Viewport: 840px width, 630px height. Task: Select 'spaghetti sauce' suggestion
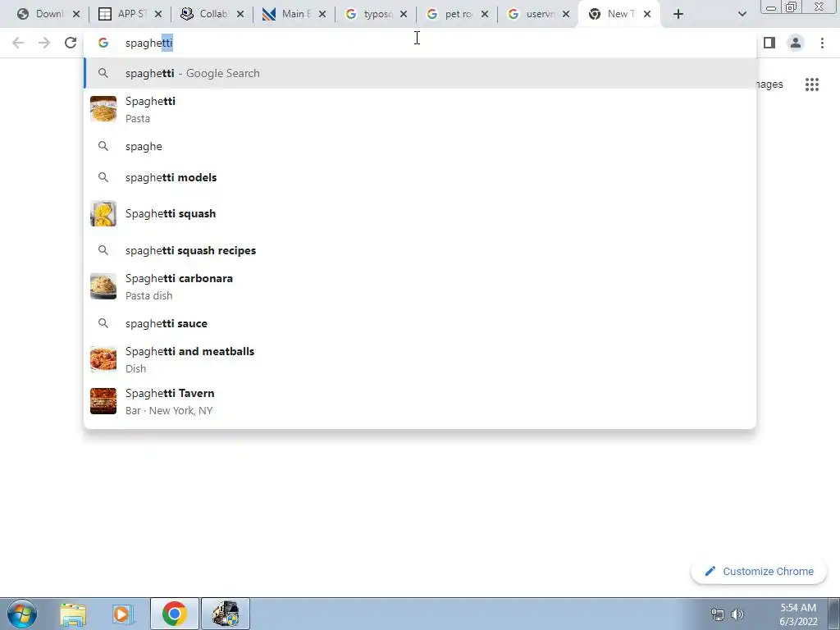click(420, 323)
